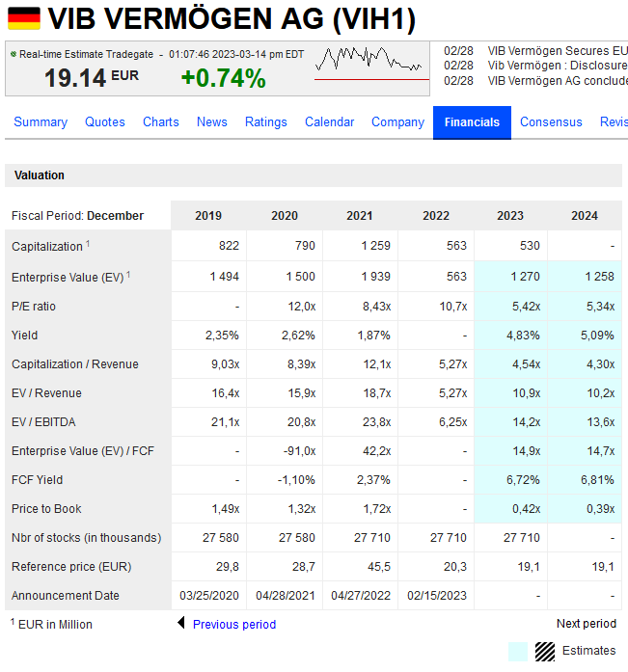
Task: Switch to the Quotes tab
Action: [x=105, y=122]
